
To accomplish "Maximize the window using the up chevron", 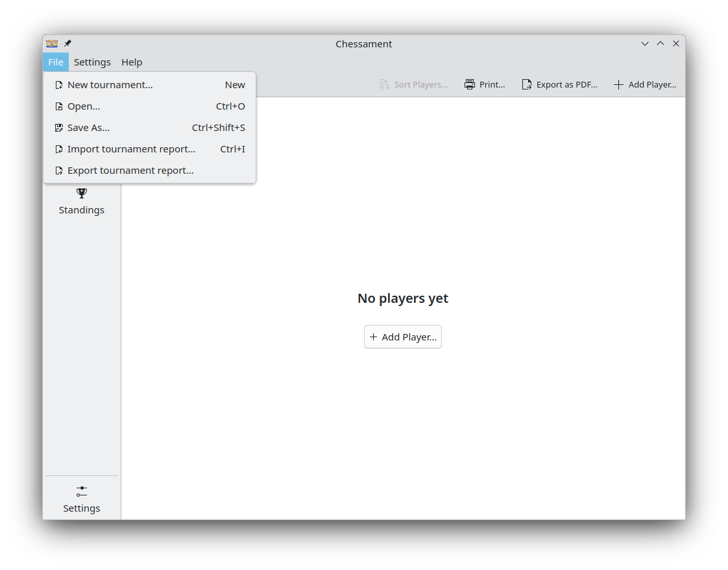I will coord(661,43).
